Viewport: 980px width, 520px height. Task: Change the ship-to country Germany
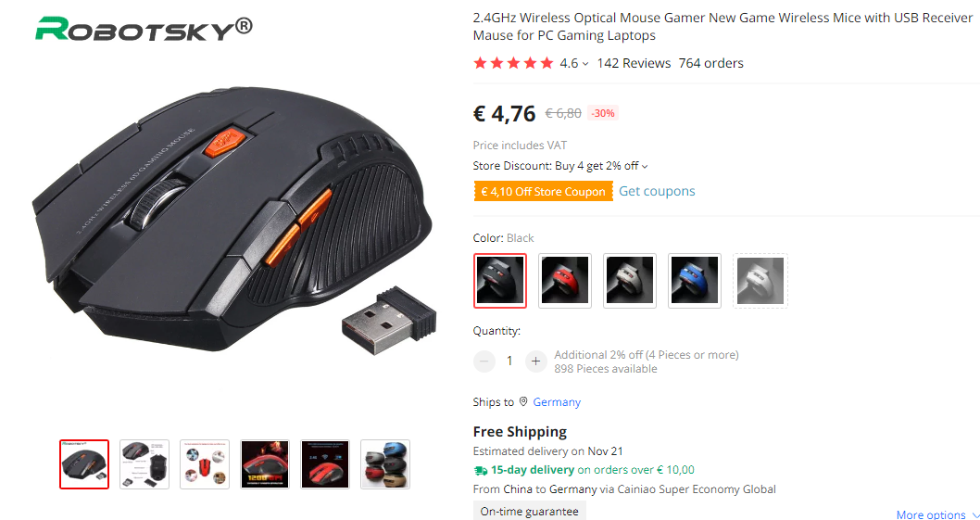point(557,401)
